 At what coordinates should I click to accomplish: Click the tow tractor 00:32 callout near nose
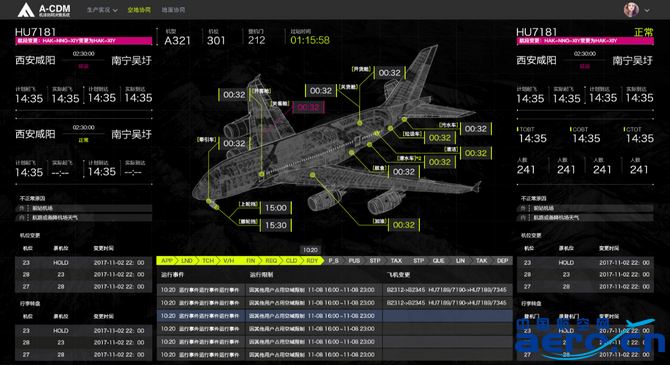[x=234, y=144]
